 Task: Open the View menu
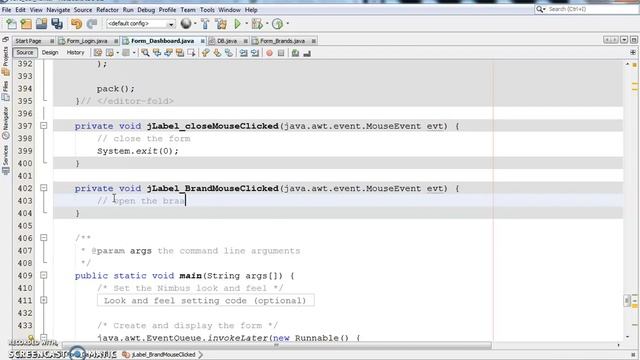click(x=36, y=9)
